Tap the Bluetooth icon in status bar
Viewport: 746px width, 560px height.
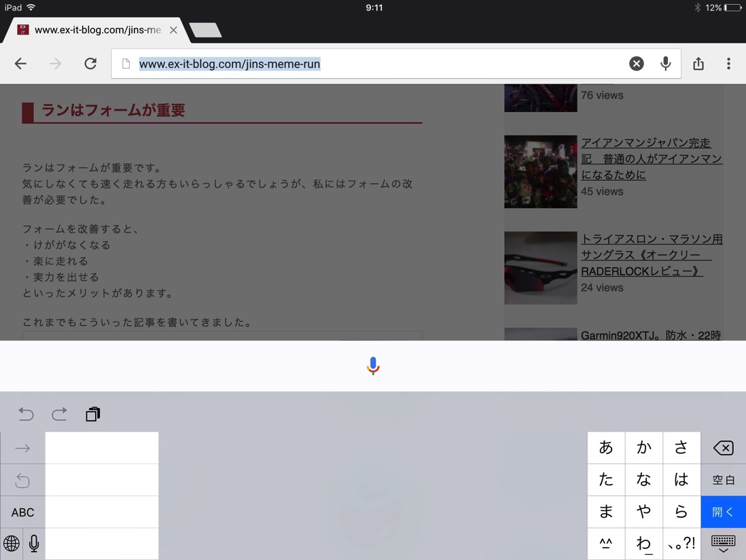click(x=698, y=7)
